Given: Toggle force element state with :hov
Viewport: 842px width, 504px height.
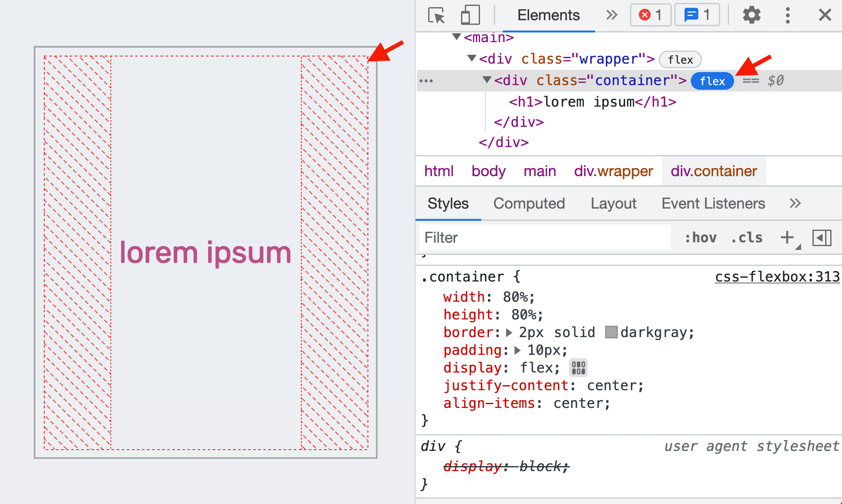Looking at the screenshot, I should coord(698,237).
